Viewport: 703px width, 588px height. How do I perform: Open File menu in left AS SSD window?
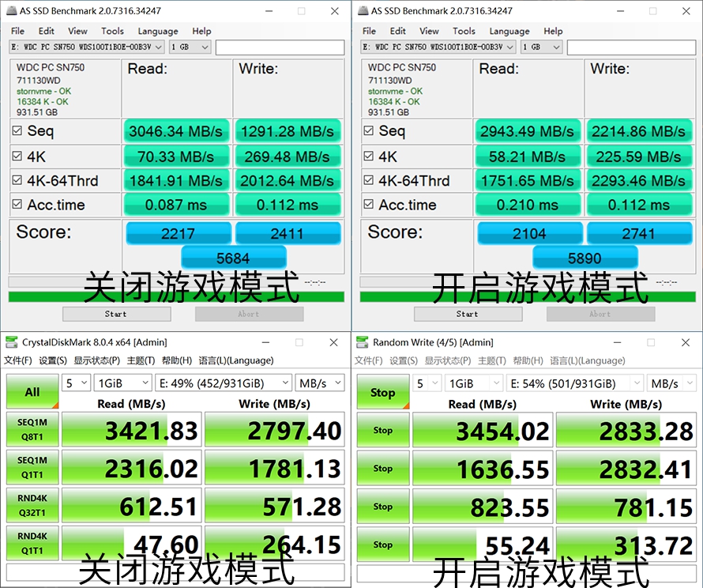(x=18, y=31)
